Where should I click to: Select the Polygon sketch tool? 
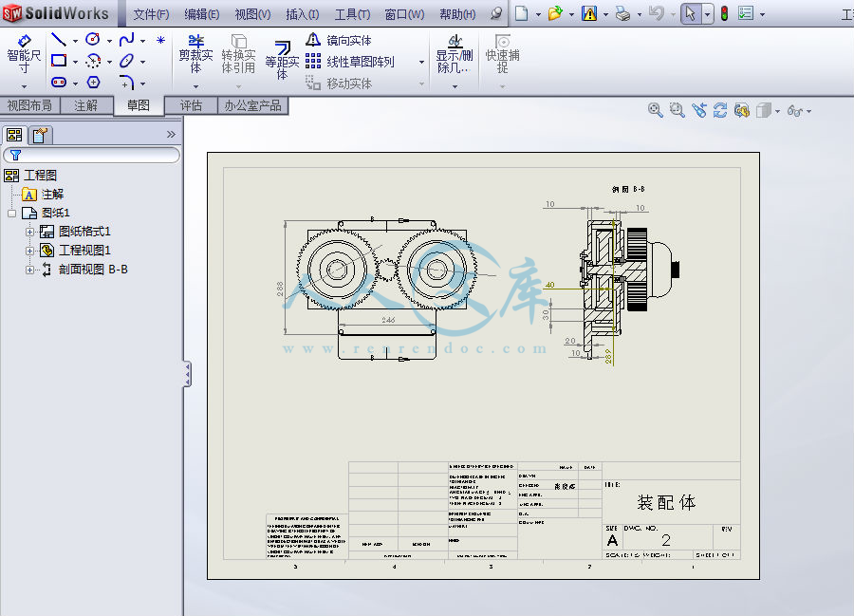point(93,83)
